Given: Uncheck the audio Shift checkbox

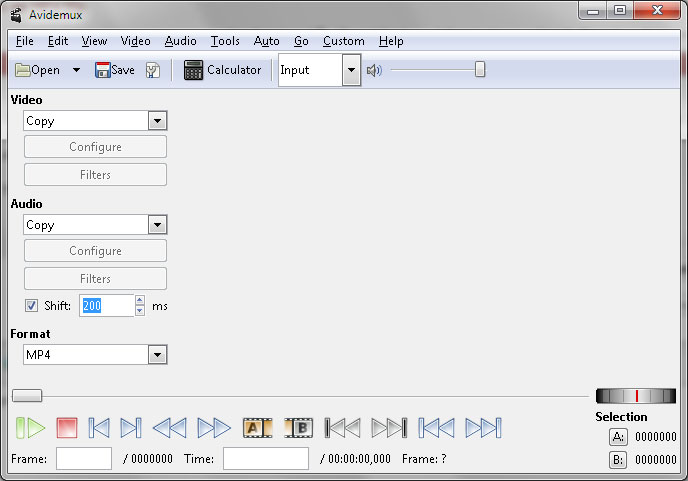Looking at the screenshot, I should (31, 306).
